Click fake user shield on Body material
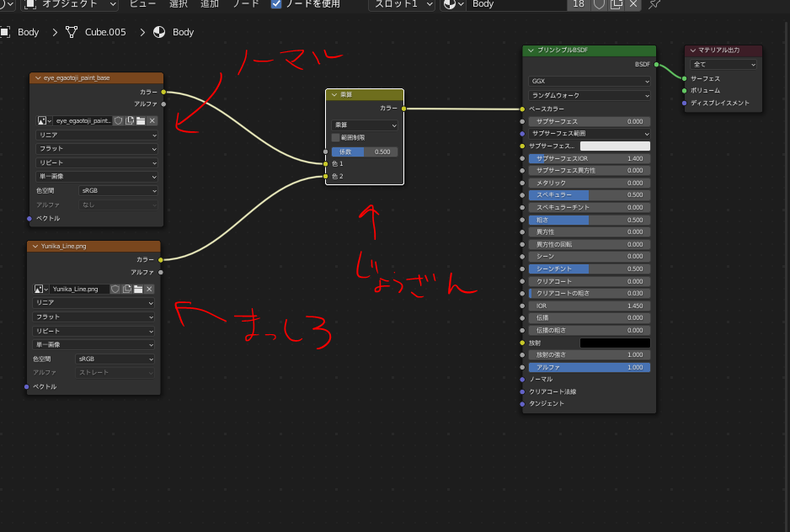 point(600,4)
